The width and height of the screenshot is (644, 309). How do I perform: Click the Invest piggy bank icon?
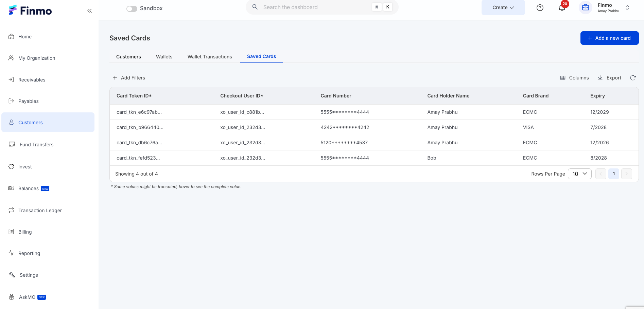11,166
